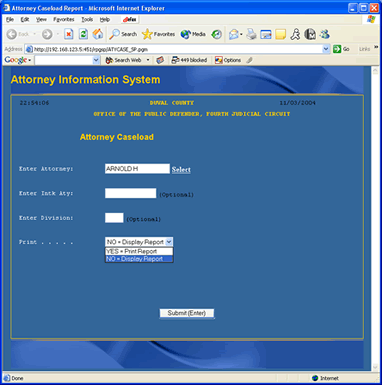This screenshot has height=385, width=382.
Task: Stop page loading with red X icon
Action: click(x=68, y=34)
